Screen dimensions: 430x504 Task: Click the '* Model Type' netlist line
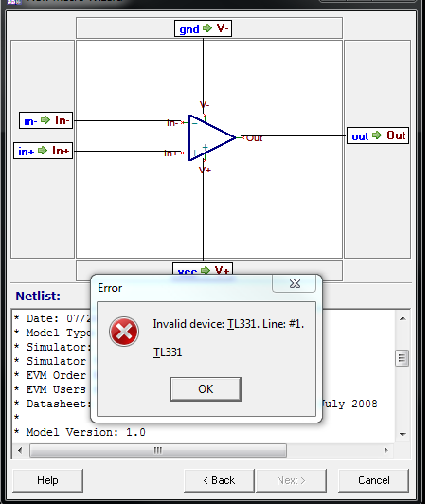pyautogui.click(x=52, y=333)
